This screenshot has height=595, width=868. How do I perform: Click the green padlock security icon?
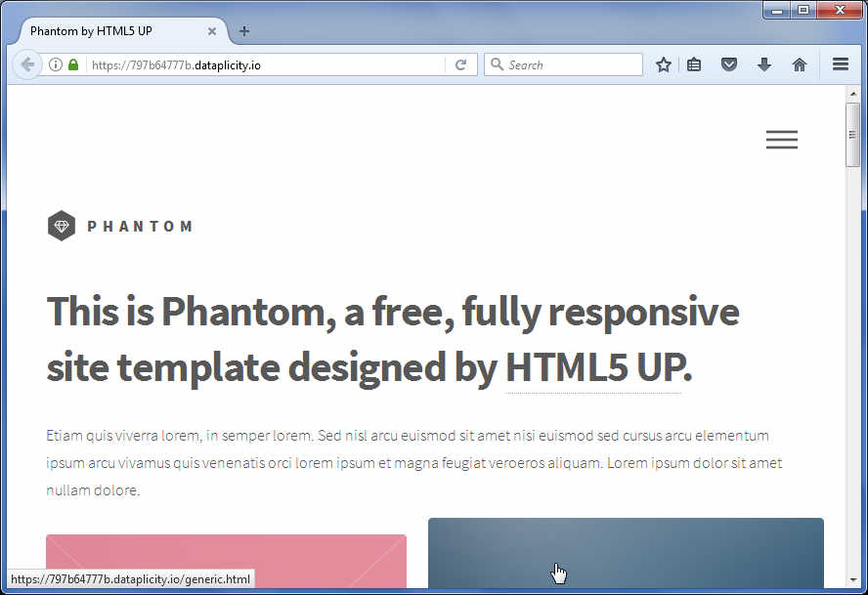tap(73, 65)
